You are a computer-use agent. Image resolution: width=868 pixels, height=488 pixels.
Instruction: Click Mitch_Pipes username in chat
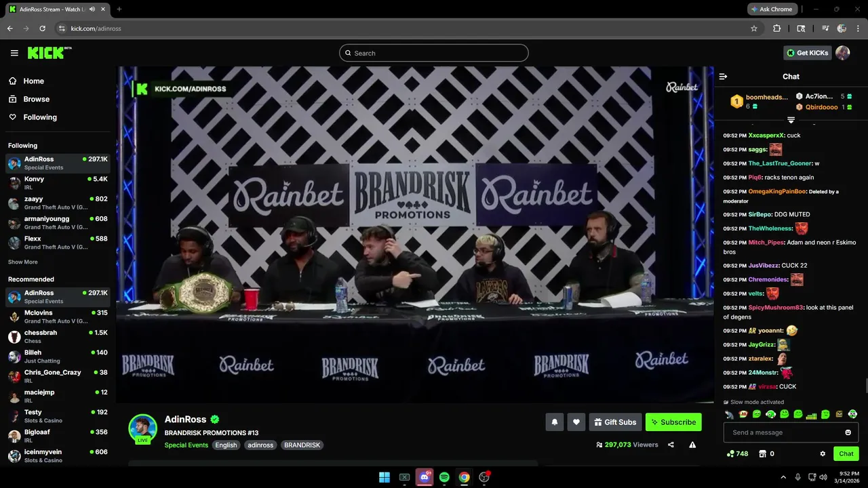766,243
